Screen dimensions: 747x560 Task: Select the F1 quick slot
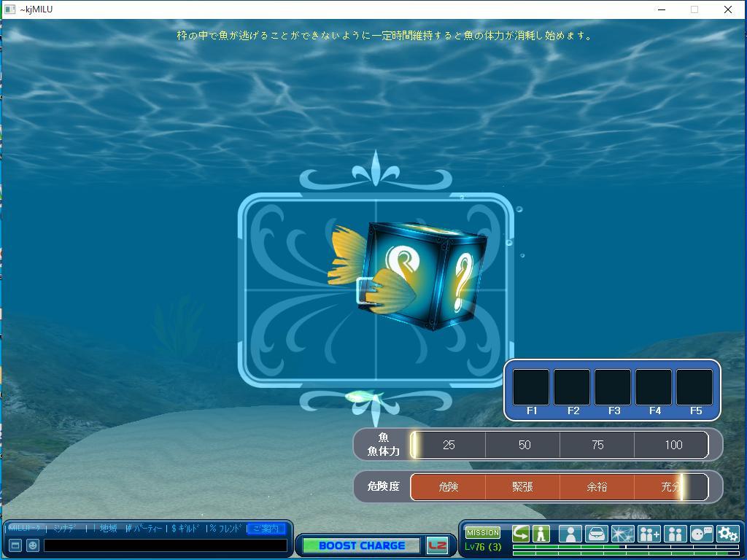[x=531, y=388]
